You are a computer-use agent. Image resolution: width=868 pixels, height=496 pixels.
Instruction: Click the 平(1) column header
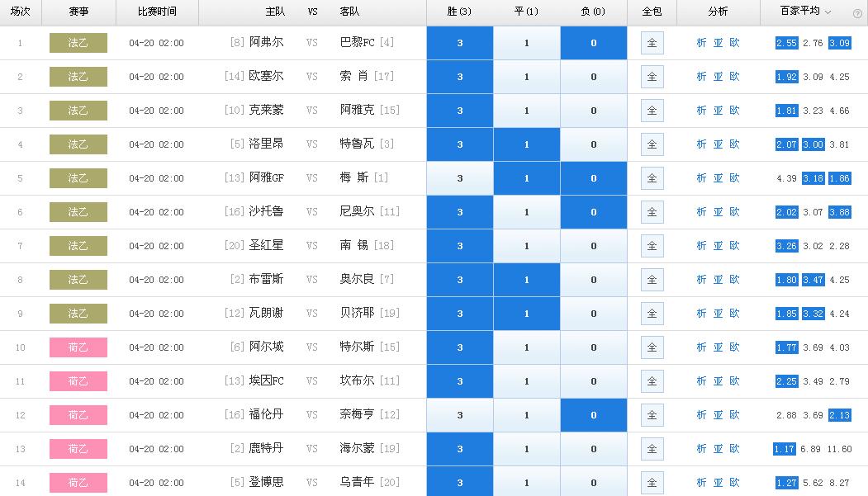526,12
